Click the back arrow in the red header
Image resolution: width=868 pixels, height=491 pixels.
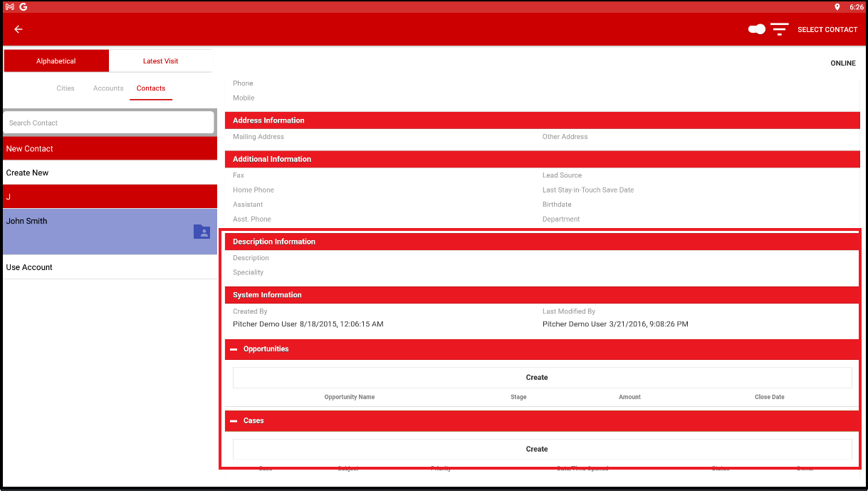[18, 29]
